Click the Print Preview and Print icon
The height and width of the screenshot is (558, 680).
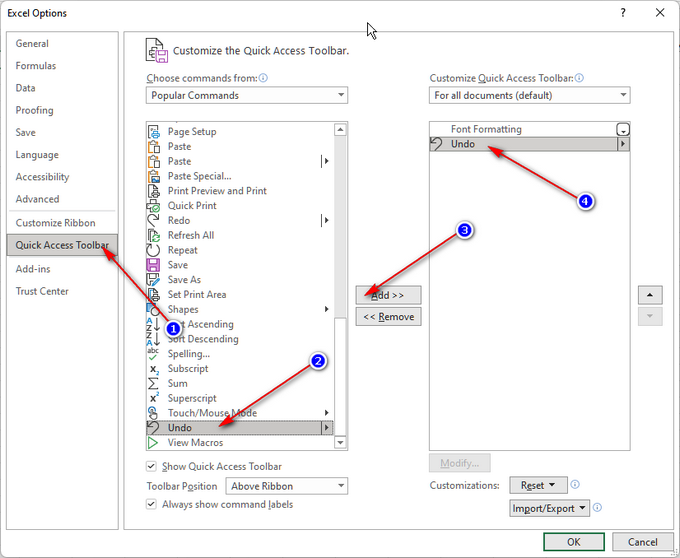tap(154, 191)
